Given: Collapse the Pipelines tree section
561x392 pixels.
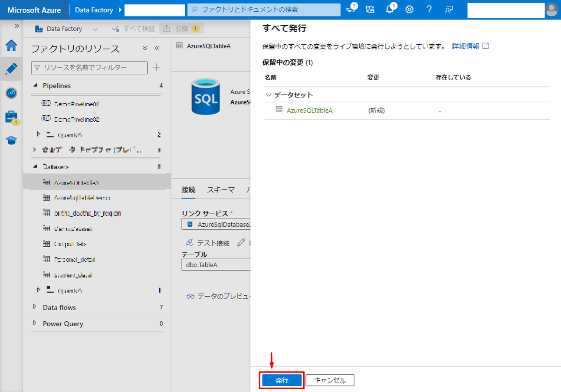Looking at the screenshot, I should [x=36, y=85].
